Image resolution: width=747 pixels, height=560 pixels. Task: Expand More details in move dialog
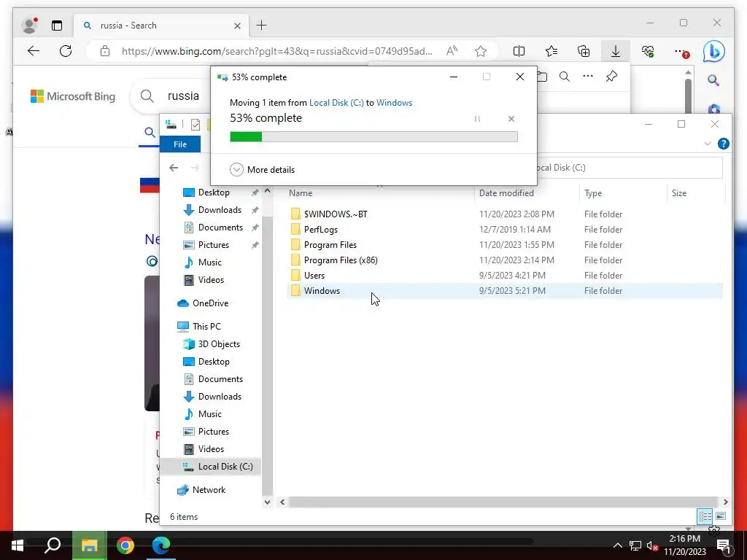[263, 169]
